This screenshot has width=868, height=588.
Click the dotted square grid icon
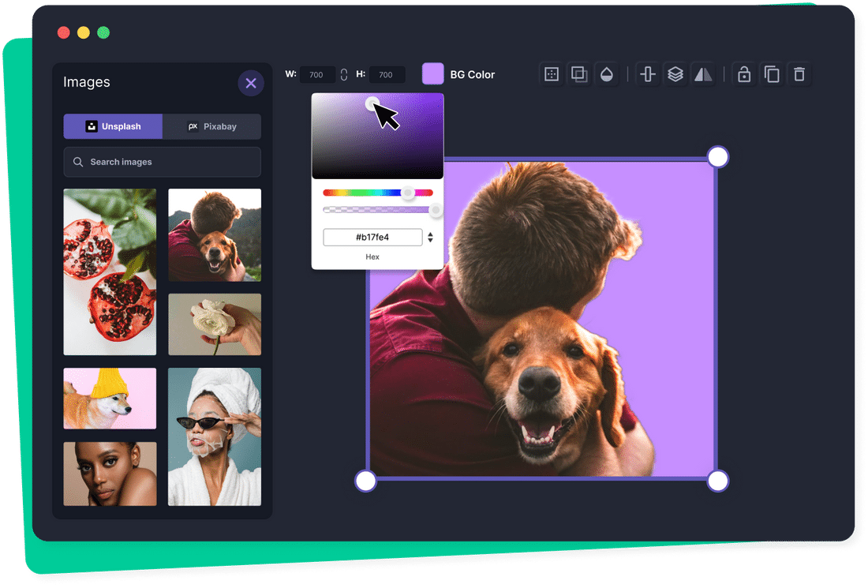552,74
